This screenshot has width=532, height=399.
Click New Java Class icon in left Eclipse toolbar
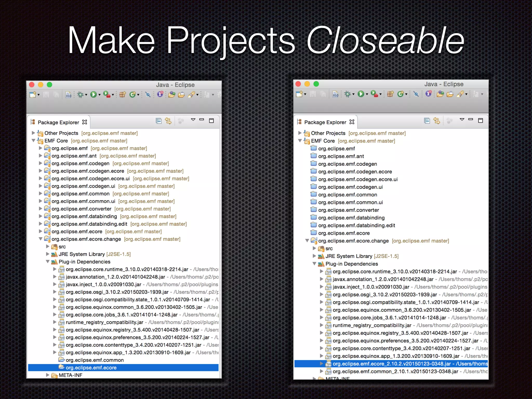[133, 95]
